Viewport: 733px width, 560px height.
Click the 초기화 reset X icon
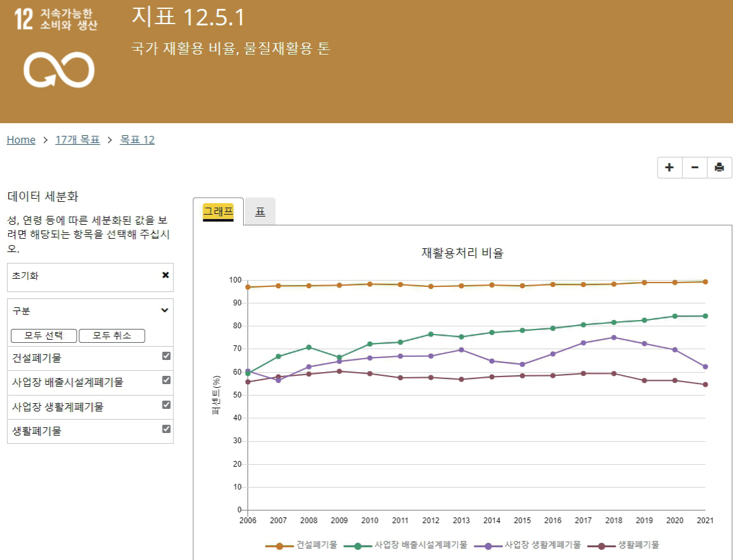(166, 276)
